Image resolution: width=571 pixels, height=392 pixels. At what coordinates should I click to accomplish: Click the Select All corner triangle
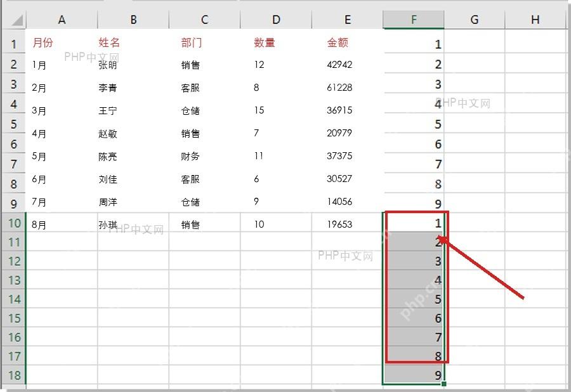pyautogui.click(x=16, y=20)
